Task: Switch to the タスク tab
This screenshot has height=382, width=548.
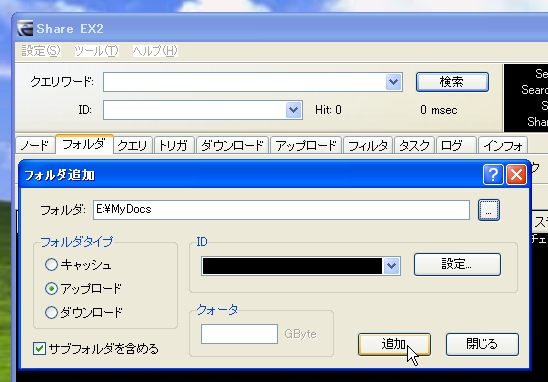Action: (414, 145)
